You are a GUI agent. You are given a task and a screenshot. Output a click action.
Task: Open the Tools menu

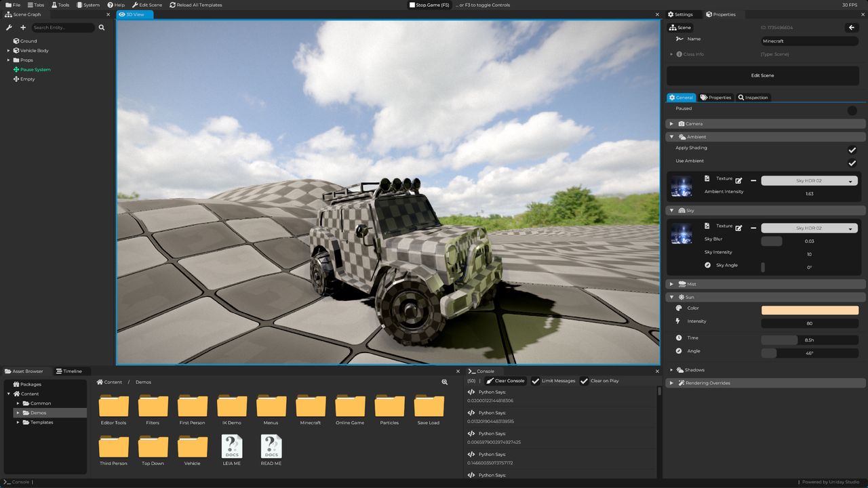(60, 5)
